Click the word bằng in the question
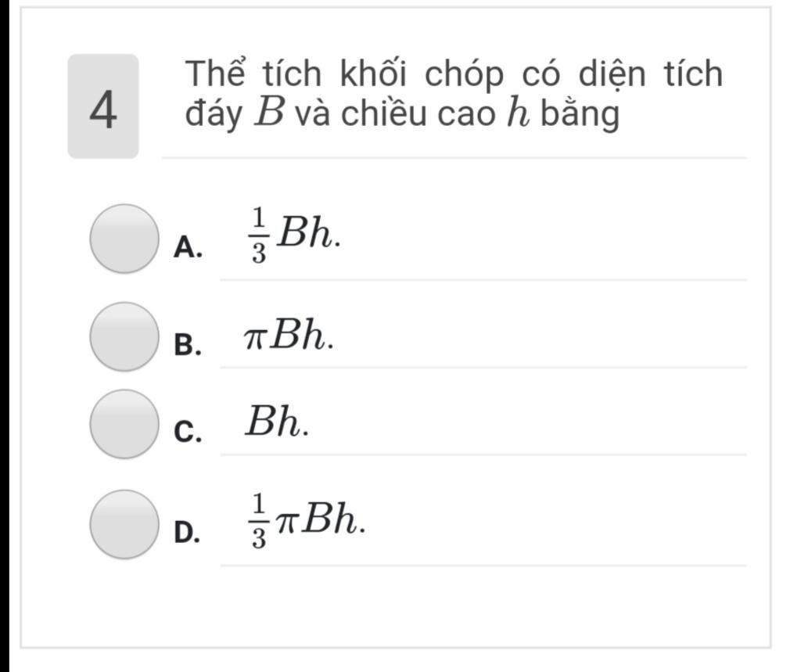This screenshot has width=801, height=672. click(580, 113)
